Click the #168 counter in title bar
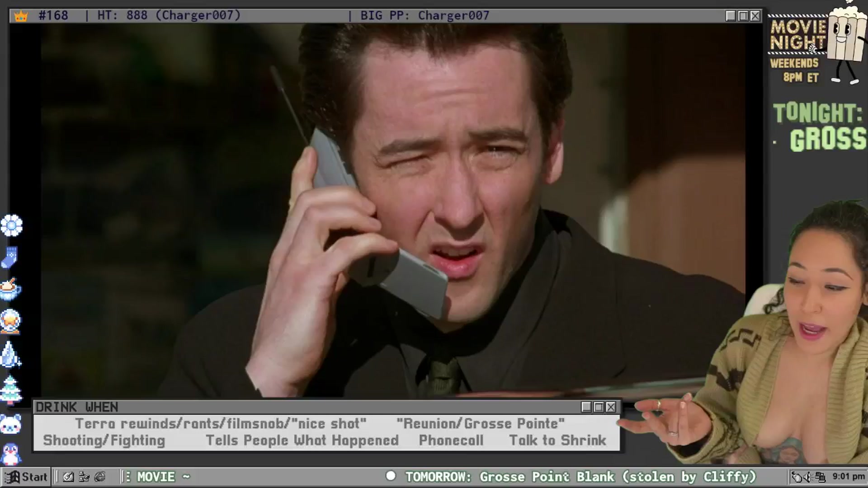 53,16
